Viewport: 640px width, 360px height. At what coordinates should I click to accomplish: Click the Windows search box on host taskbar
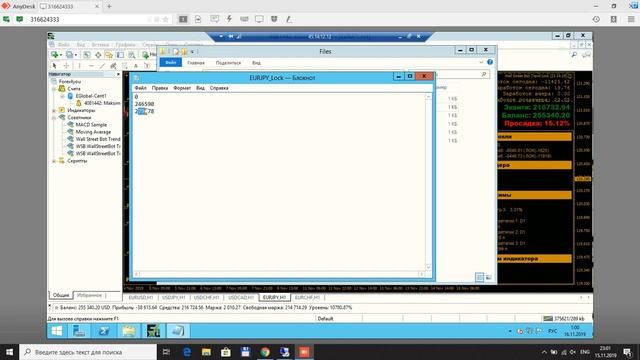pos(88,352)
